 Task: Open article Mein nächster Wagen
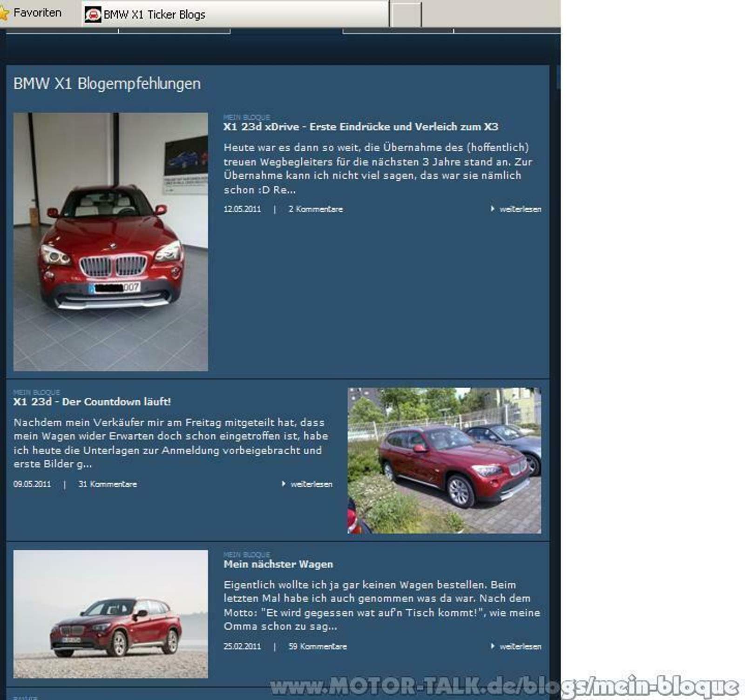(278, 564)
